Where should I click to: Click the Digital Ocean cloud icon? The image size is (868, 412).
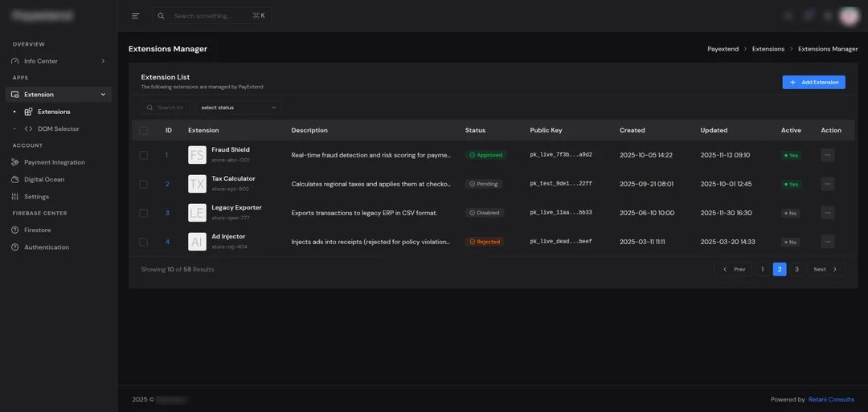15,180
